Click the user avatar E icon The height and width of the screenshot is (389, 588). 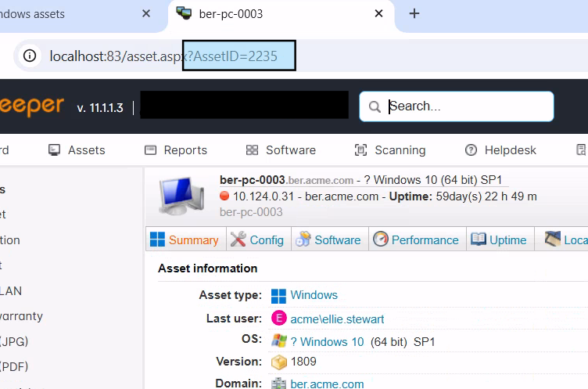pyautogui.click(x=279, y=318)
